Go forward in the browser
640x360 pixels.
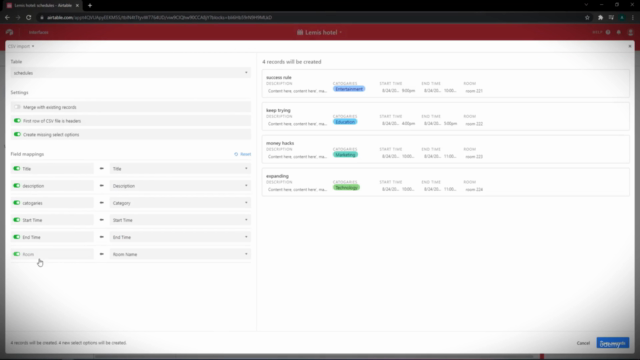click(18, 18)
